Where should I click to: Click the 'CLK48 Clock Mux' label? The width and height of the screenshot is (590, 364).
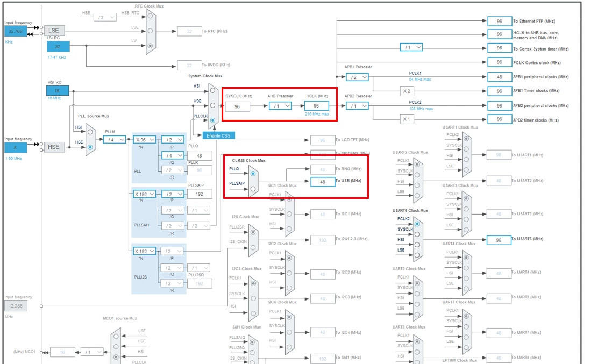[x=248, y=161]
